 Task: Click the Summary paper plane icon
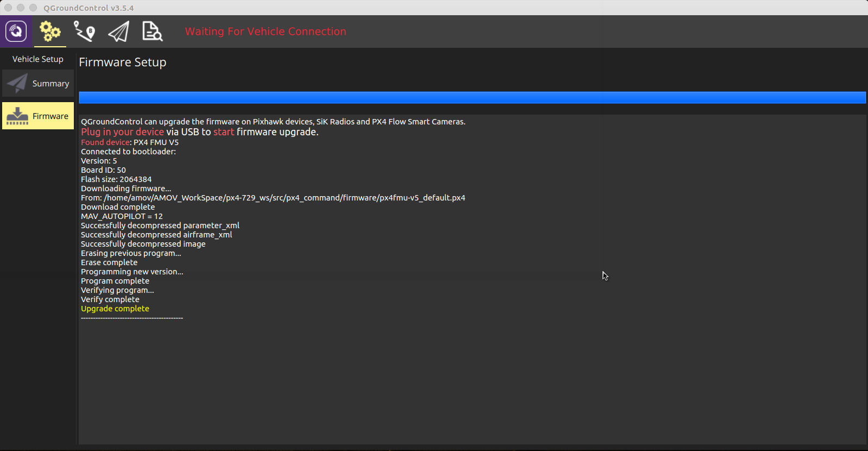[17, 83]
